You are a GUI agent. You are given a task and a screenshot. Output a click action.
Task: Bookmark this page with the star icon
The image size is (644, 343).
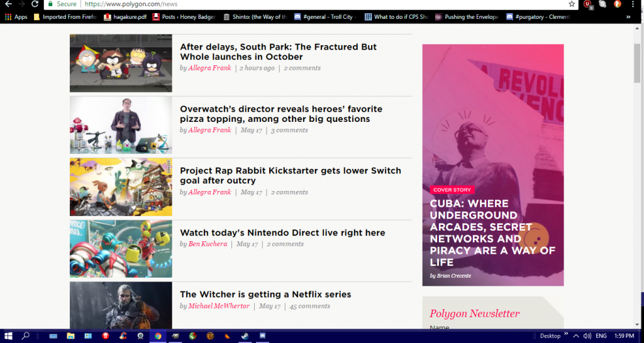[572, 4]
